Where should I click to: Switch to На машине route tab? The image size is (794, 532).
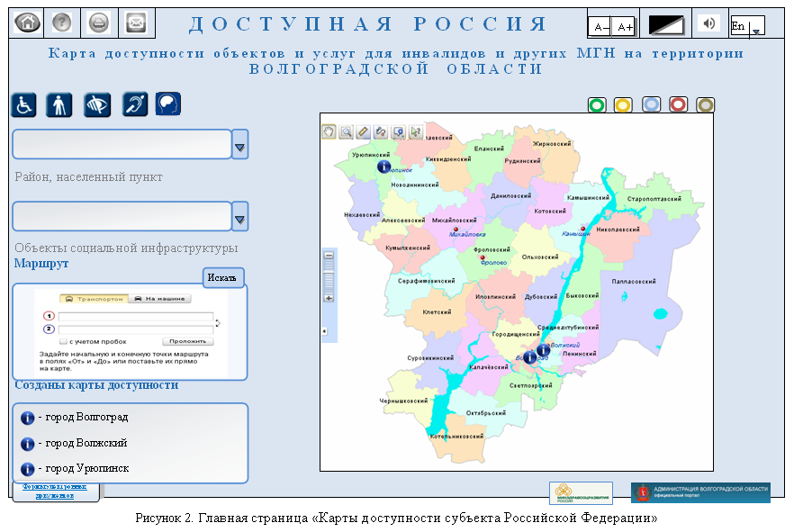tap(159, 299)
